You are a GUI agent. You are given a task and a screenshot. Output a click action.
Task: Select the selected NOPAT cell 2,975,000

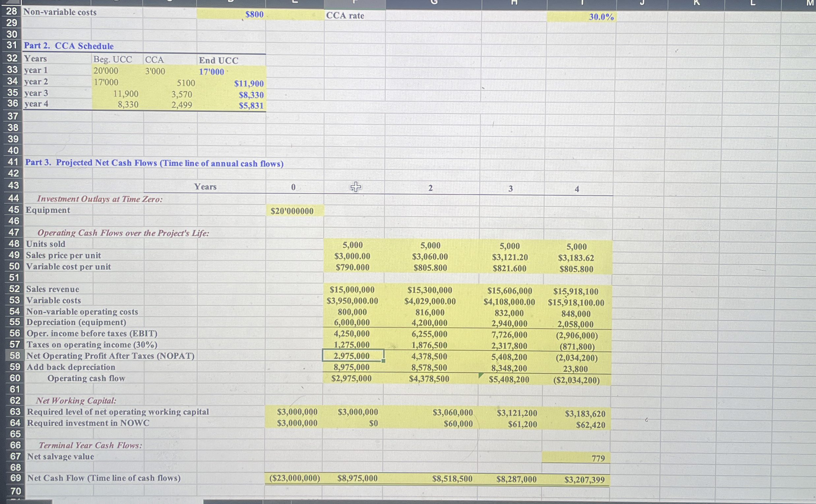[x=352, y=356]
